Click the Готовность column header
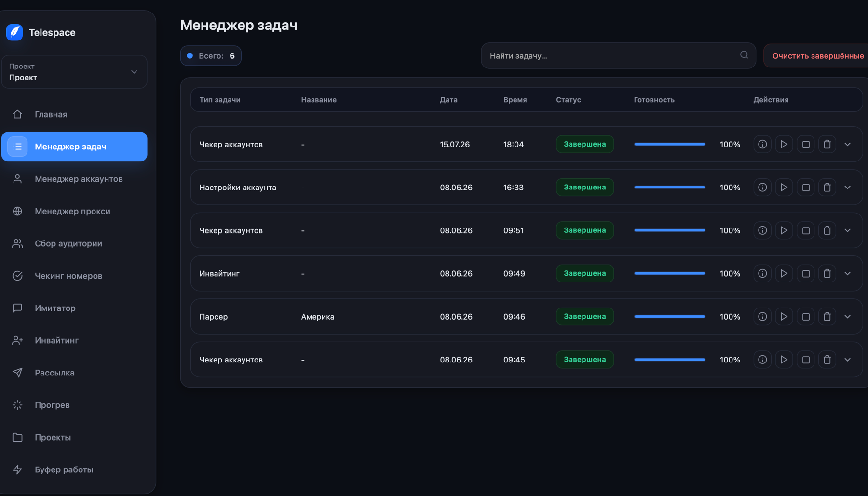 pos(654,100)
